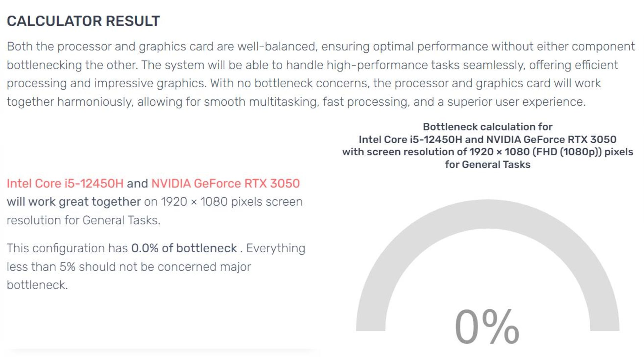Click the bold "0.0% of bottleneck" text

pyautogui.click(x=184, y=248)
